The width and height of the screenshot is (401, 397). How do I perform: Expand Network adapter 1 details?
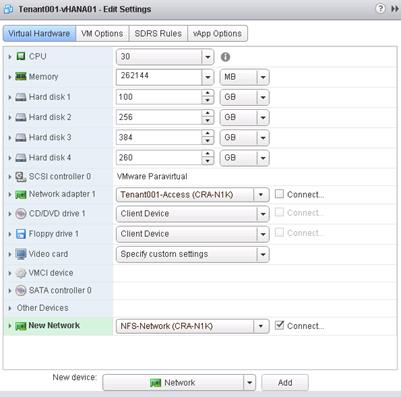10,195
